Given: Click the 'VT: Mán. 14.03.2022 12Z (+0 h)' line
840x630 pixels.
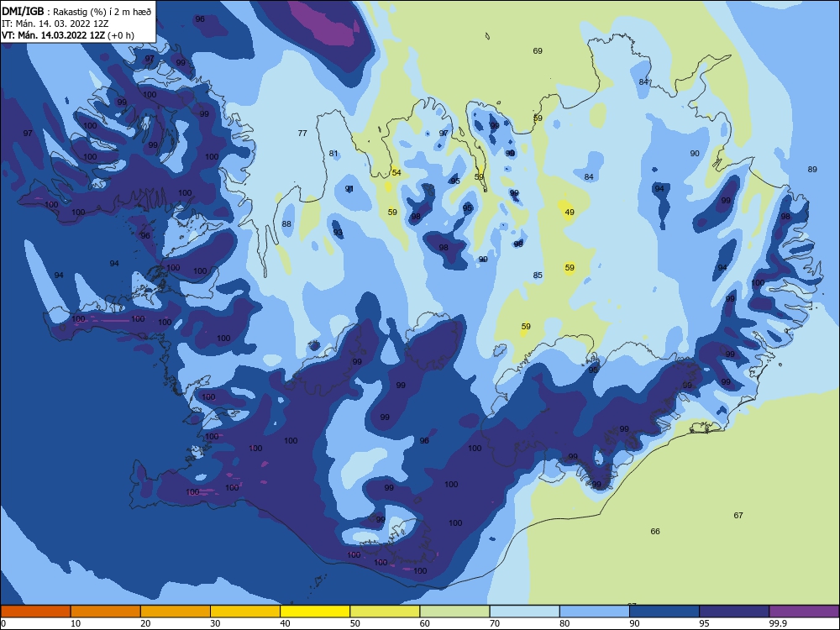Looking at the screenshot, I should 68,35.
